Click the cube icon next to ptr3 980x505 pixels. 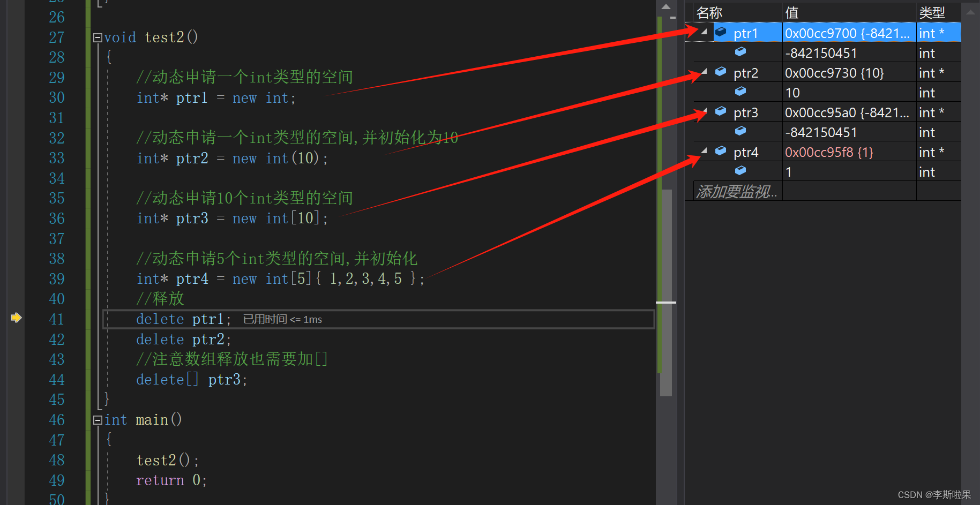click(x=720, y=112)
